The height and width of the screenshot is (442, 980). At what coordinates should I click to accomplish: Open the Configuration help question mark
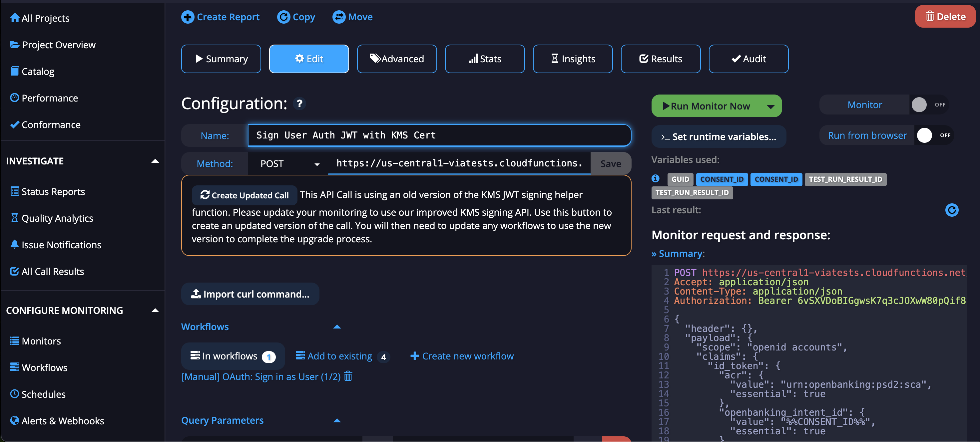coord(300,104)
